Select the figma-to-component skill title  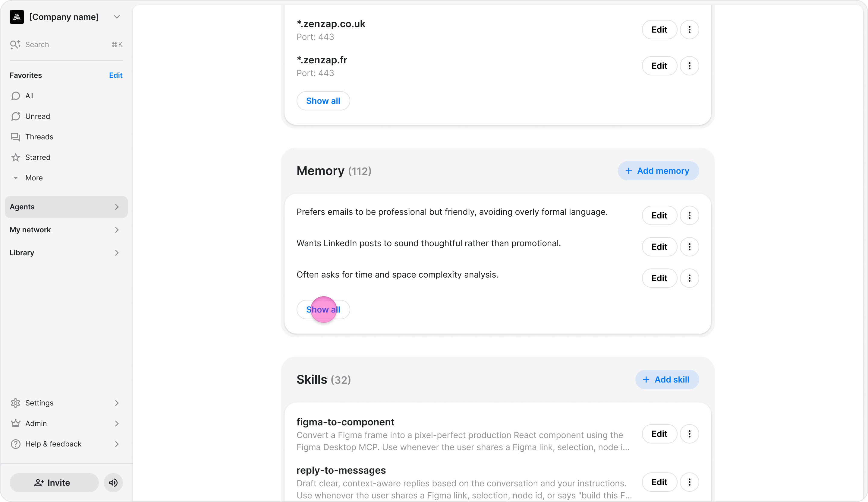[345, 422]
